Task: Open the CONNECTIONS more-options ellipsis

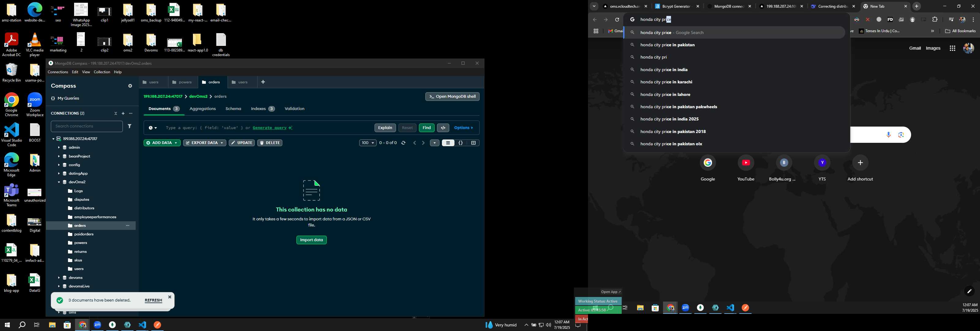Action: coord(130,113)
